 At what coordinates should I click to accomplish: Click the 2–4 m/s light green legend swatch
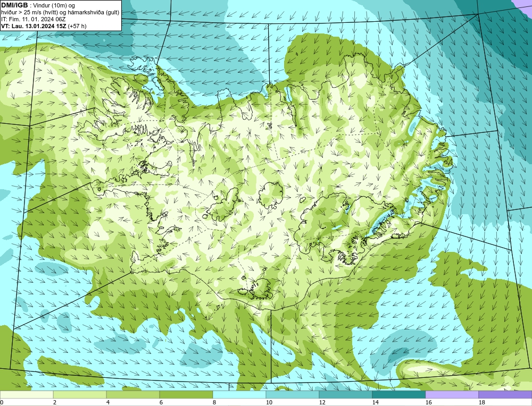pyautogui.click(x=80, y=394)
